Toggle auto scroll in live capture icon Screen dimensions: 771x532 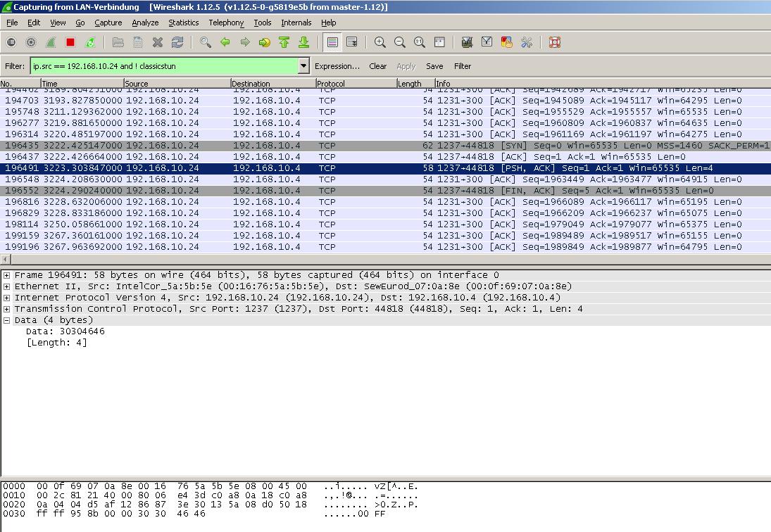(352, 42)
